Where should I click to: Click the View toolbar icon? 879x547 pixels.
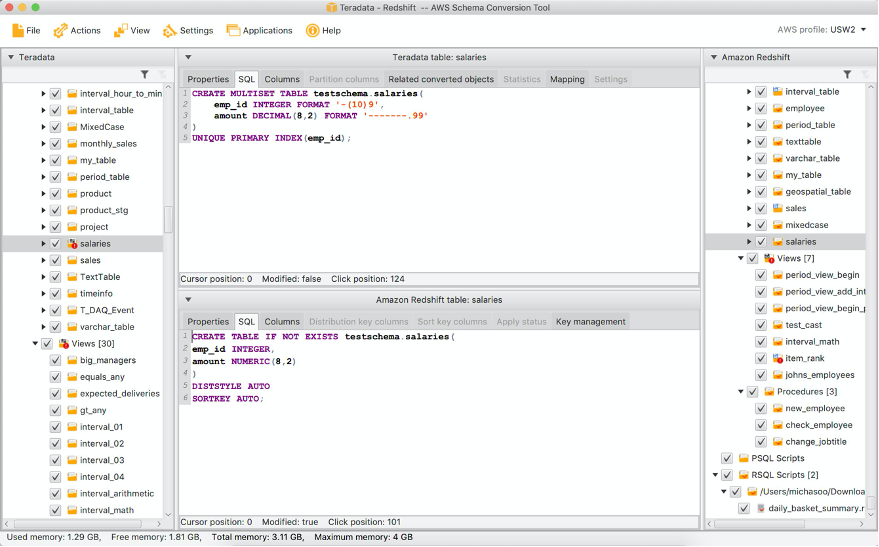point(121,30)
